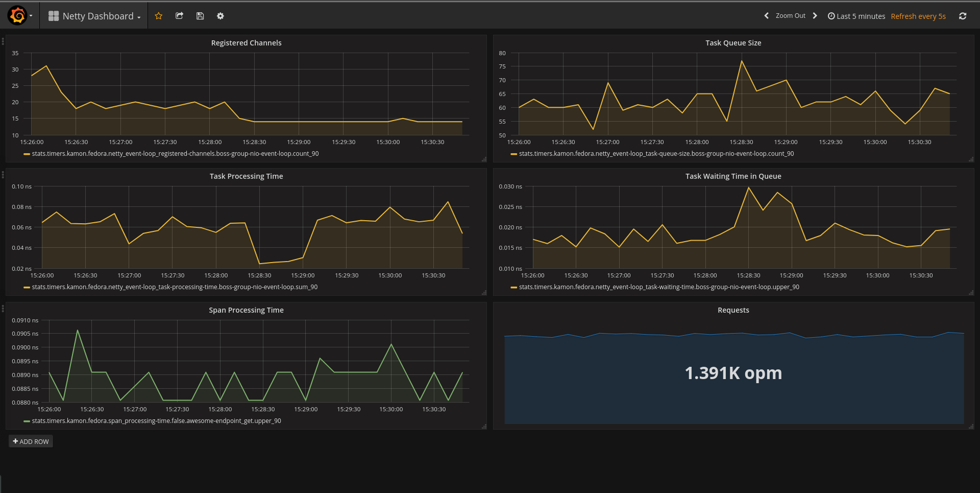
Task: Click 0.0910 ns axis label in Span Processing Time
Action: (x=25, y=320)
